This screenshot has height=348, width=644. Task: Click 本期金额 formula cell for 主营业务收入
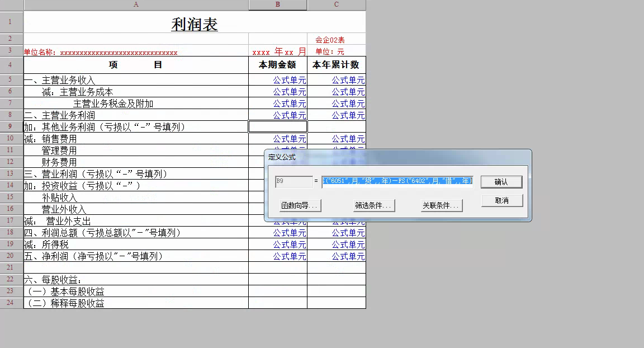278,79
